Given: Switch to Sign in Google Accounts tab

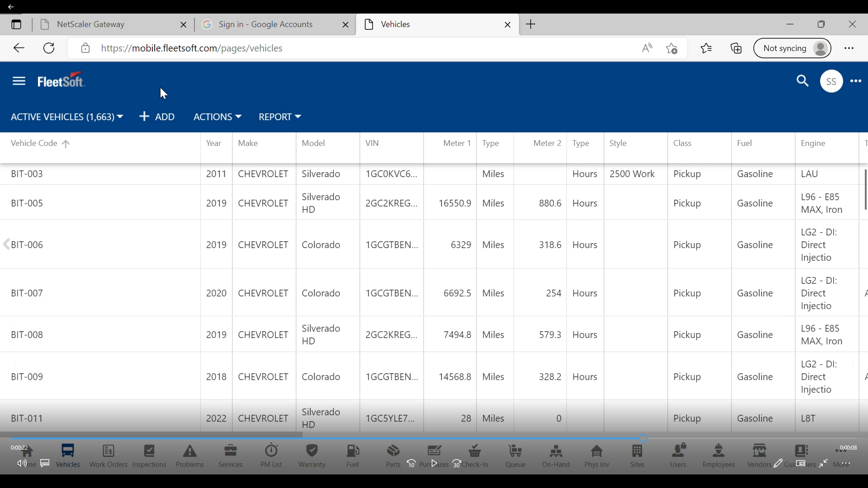Looking at the screenshot, I should (x=267, y=25).
